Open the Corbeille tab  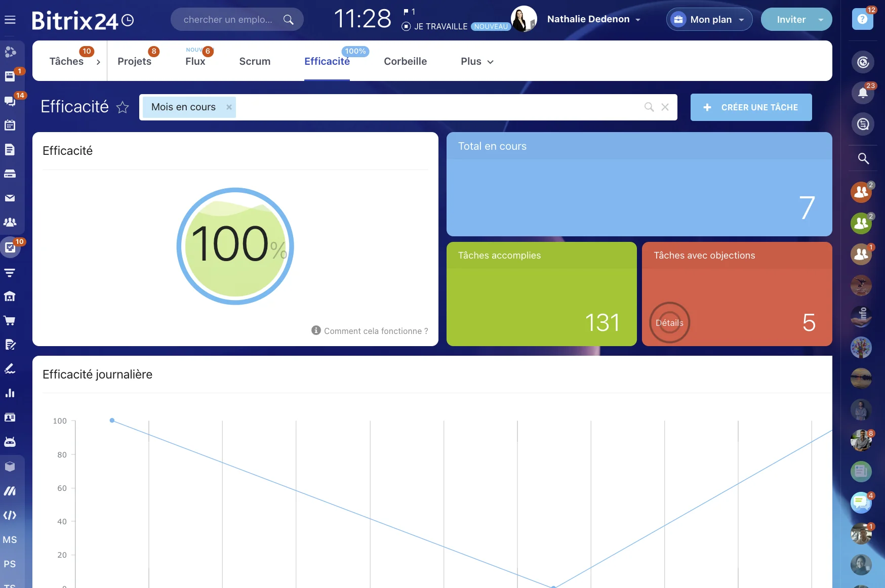[x=405, y=61]
